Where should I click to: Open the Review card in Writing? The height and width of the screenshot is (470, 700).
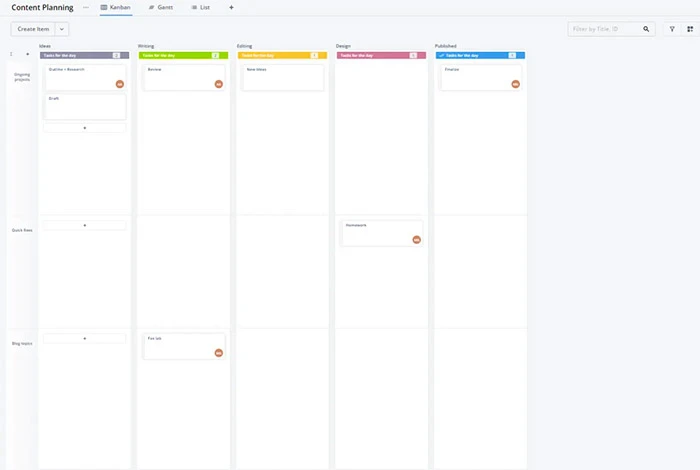coord(183,78)
